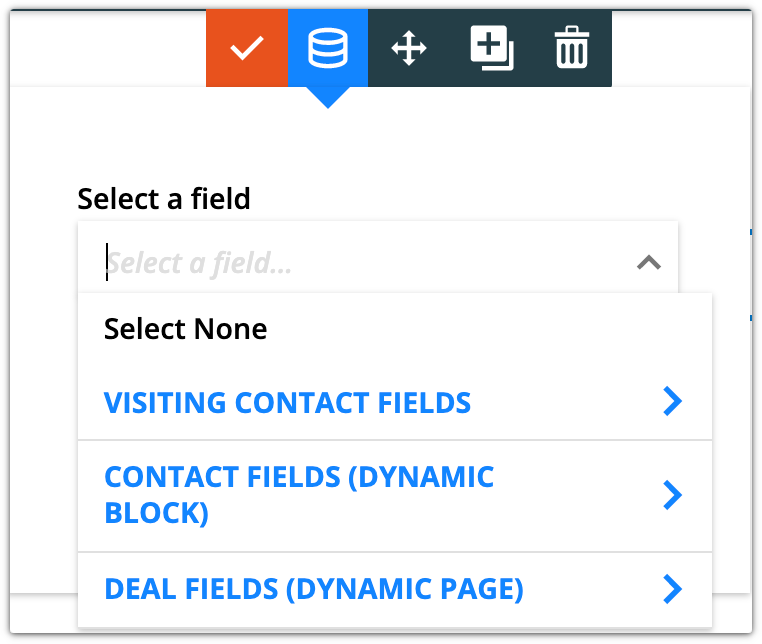Screen dimensions: 762x644
Task: Collapse the field dropdown with the up chevron
Action: click(x=649, y=262)
